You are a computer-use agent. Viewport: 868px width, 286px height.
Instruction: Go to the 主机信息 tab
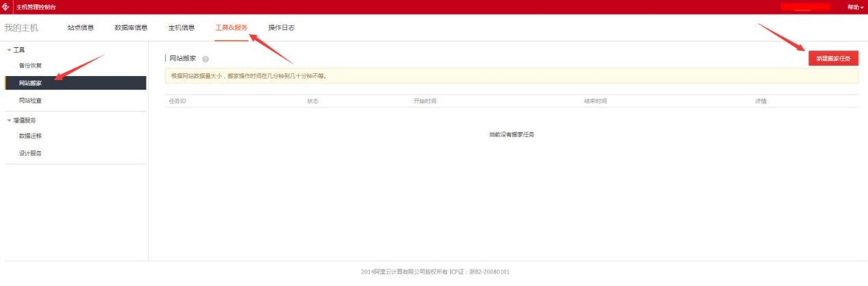[x=181, y=28]
